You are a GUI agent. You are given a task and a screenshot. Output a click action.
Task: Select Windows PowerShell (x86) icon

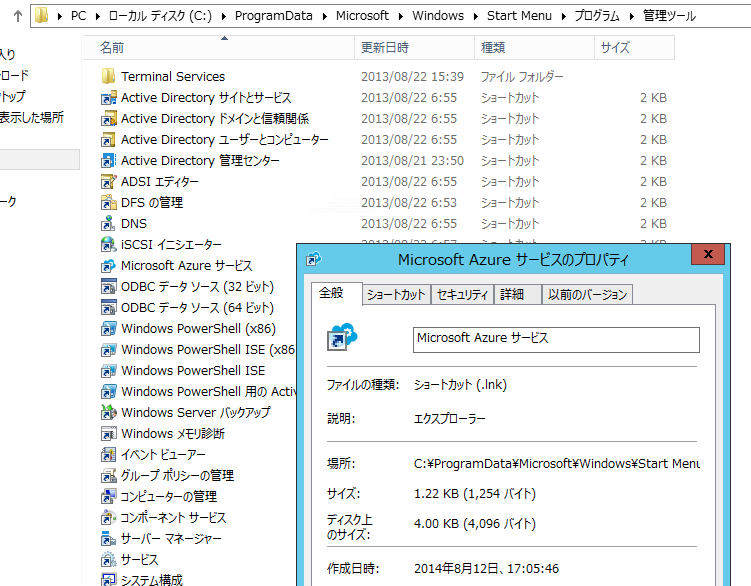108,329
